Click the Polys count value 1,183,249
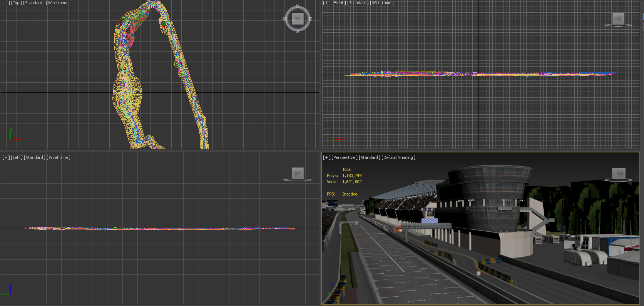This screenshot has width=644, height=306. point(352,176)
